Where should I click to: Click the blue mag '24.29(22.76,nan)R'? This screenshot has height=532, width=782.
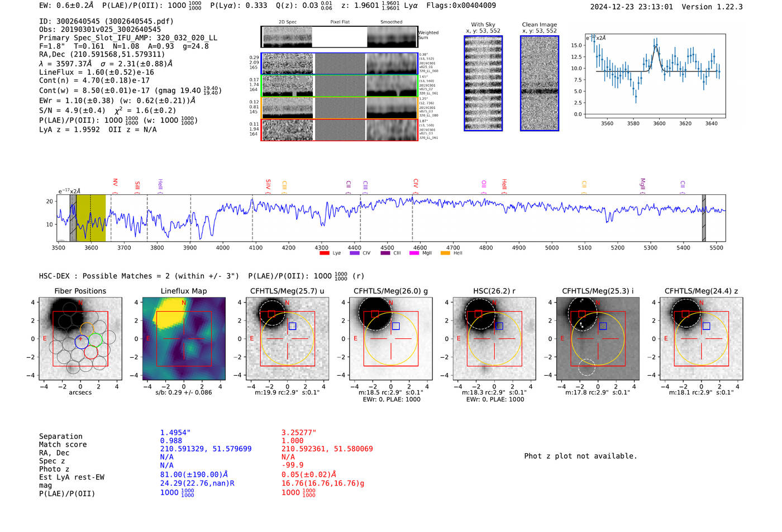(x=197, y=483)
